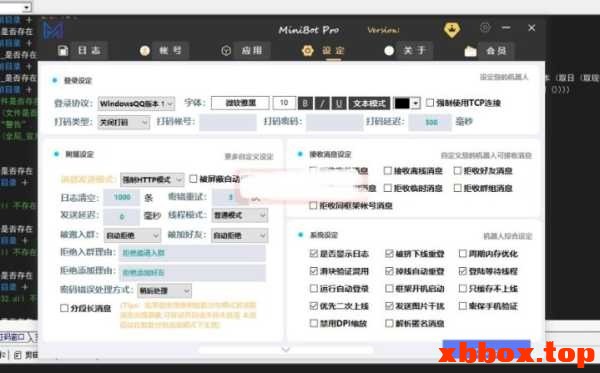The image size is (600, 373).
Task: Switch to the 应用 tab label
Action: pos(252,50)
